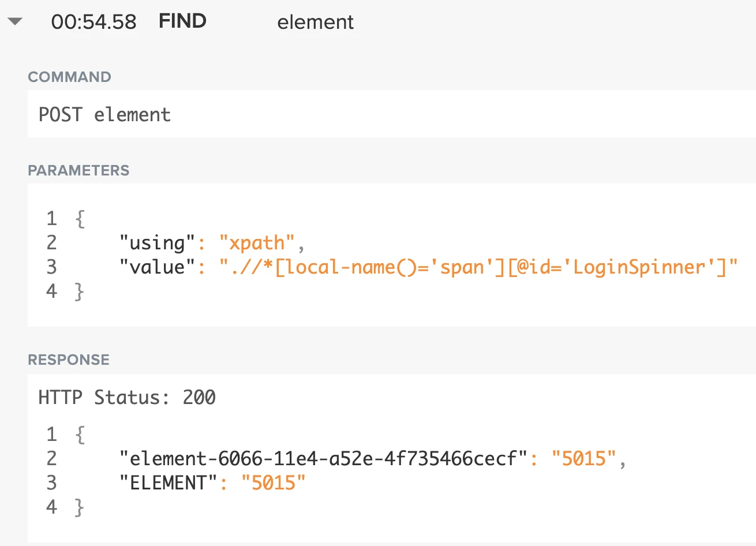The width and height of the screenshot is (756, 546).
Task: Click the closing brace in response JSON
Action: (80, 507)
